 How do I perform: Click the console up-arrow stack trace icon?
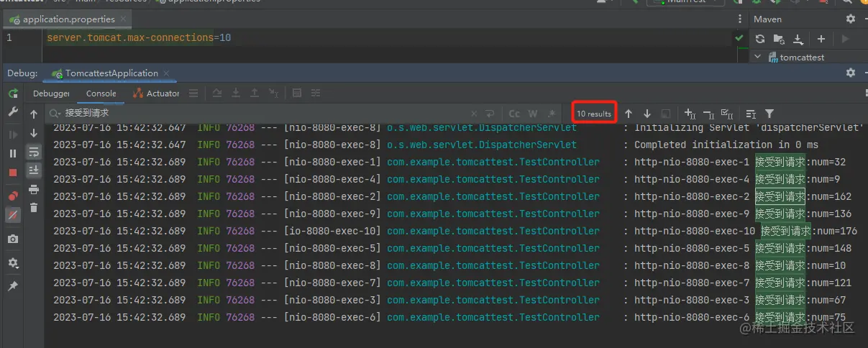(34, 114)
